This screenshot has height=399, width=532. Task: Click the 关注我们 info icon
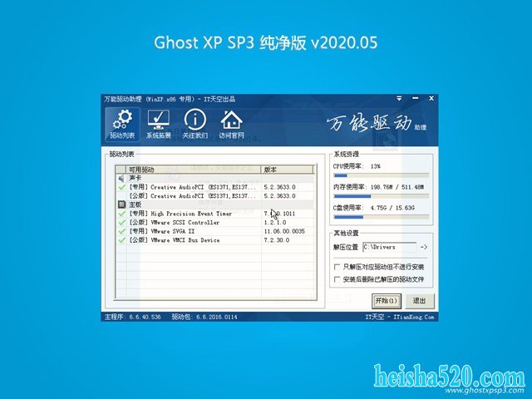coord(195,123)
